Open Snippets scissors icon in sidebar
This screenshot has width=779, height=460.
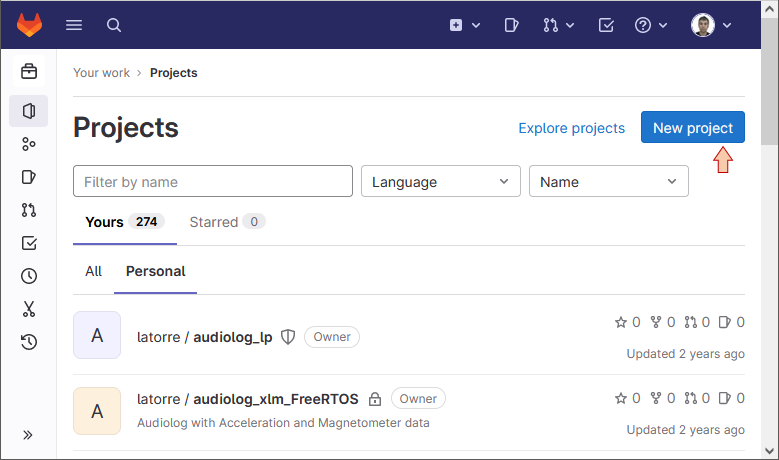(29, 309)
